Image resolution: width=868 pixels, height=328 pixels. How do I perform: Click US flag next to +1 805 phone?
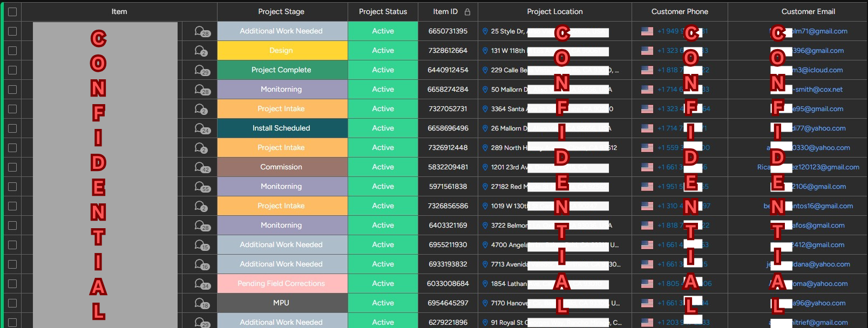647,284
